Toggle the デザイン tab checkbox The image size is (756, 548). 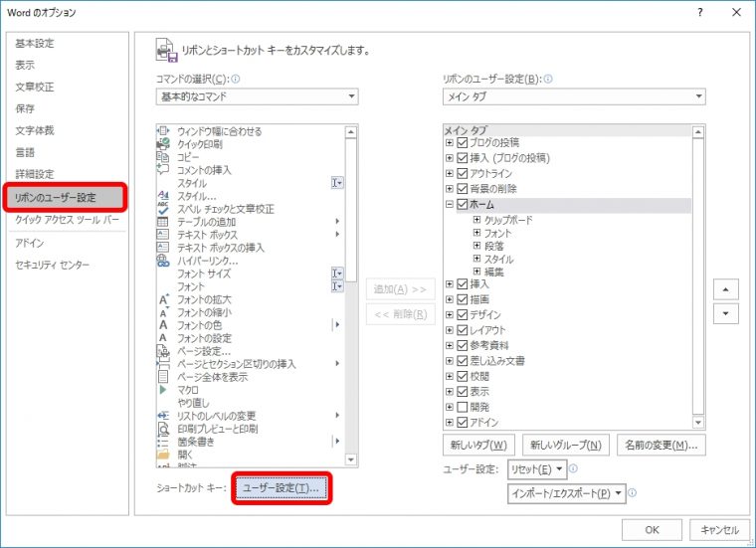462,314
